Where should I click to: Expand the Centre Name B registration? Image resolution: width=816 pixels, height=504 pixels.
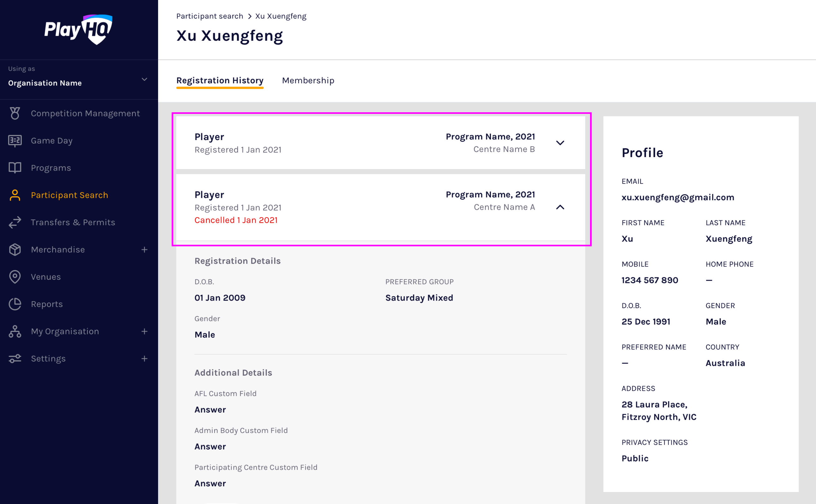tap(560, 143)
